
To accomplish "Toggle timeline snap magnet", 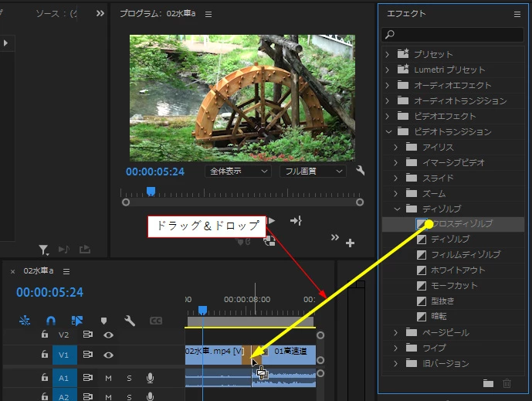I will (51, 321).
